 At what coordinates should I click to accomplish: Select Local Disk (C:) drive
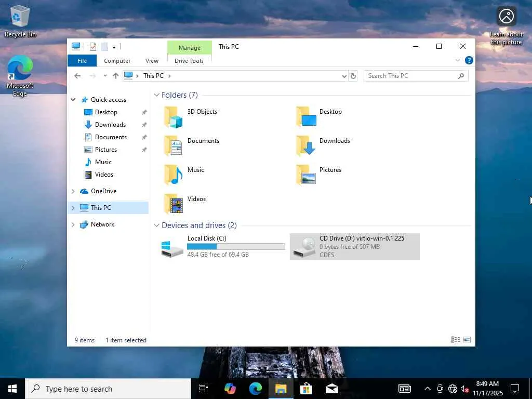click(x=223, y=247)
